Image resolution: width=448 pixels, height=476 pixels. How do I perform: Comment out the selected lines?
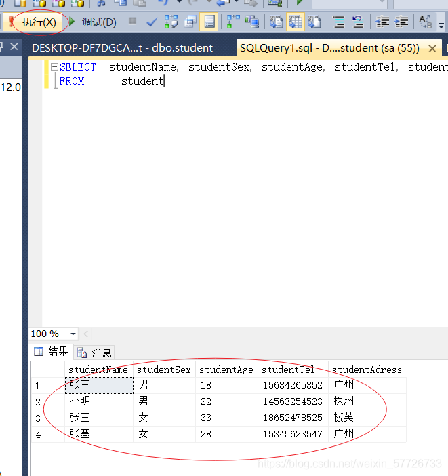[339, 22]
